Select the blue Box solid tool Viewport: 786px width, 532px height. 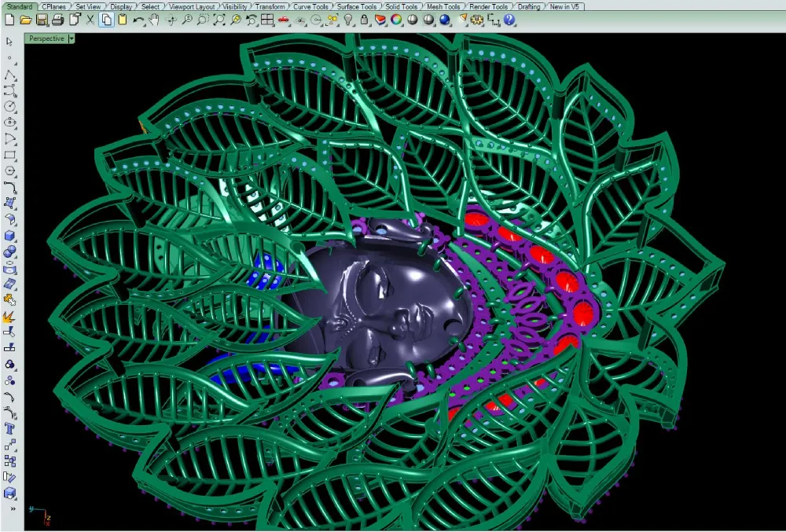coord(9,236)
